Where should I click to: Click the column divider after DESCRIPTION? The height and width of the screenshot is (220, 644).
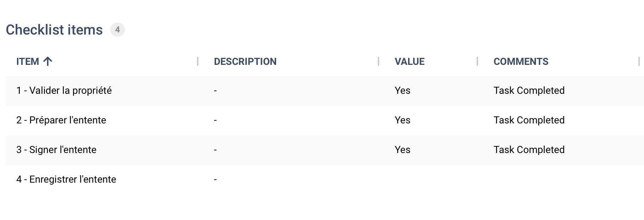pos(378,61)
